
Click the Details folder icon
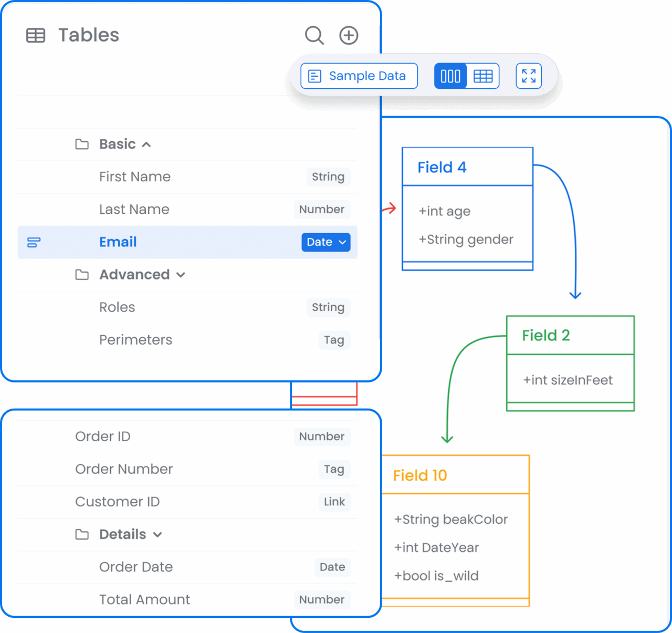(82, 534)
